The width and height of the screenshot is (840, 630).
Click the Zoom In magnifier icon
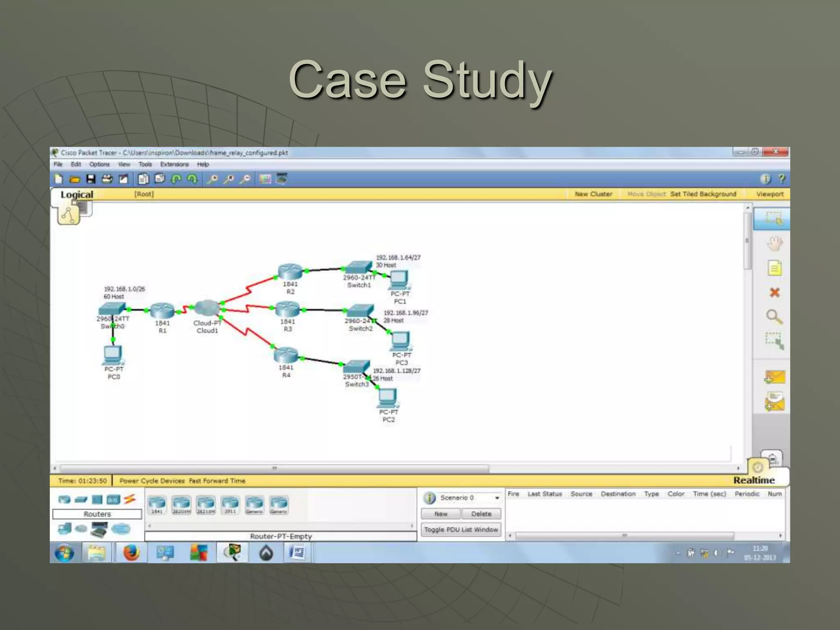coord(212,179)
